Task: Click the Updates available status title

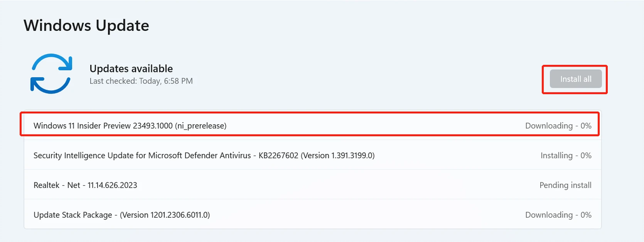Action: pyautogui.click(x=131, y=69)
